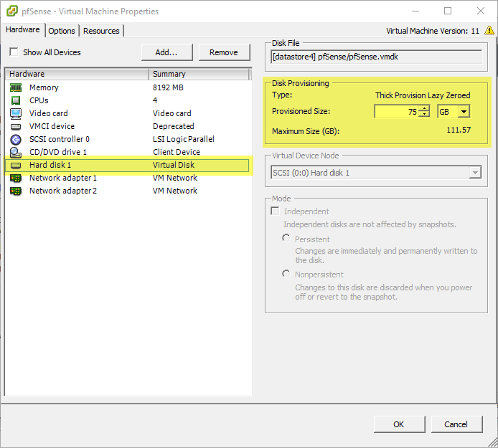The height and width of the screenshot is (448, 498).
Task: Select the Memory hardware icon
Action: 16,87
